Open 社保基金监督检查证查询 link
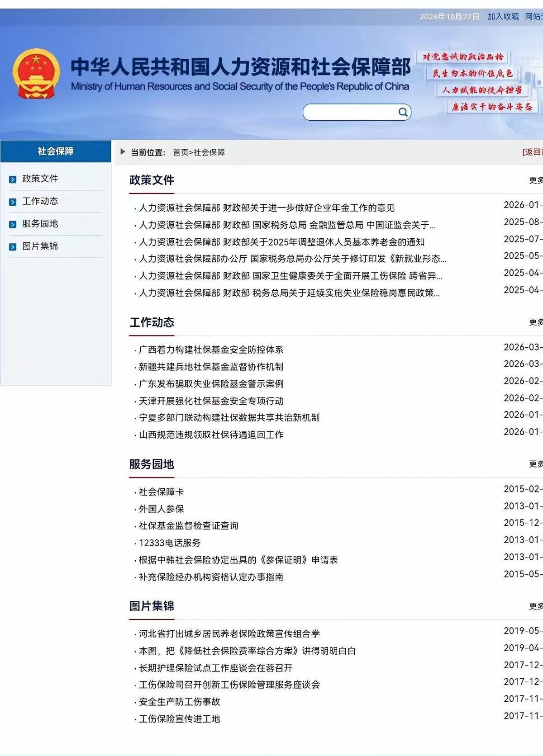 tap(188, 526)
